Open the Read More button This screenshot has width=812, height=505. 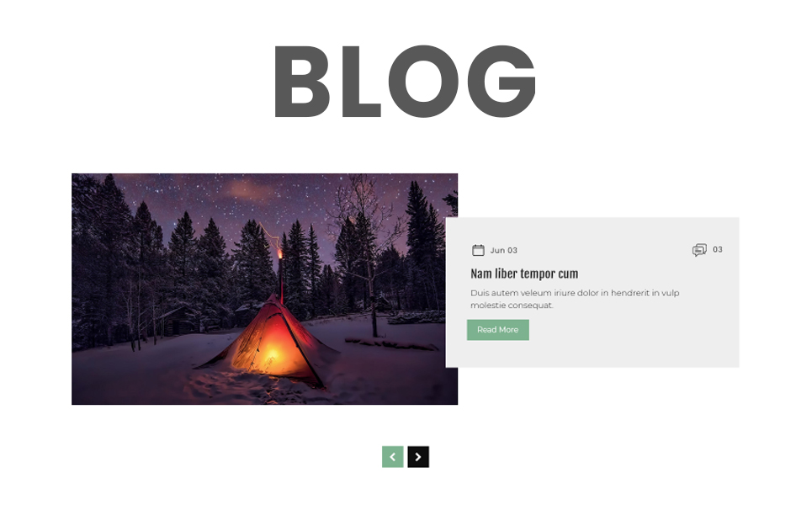coord(497,330)
